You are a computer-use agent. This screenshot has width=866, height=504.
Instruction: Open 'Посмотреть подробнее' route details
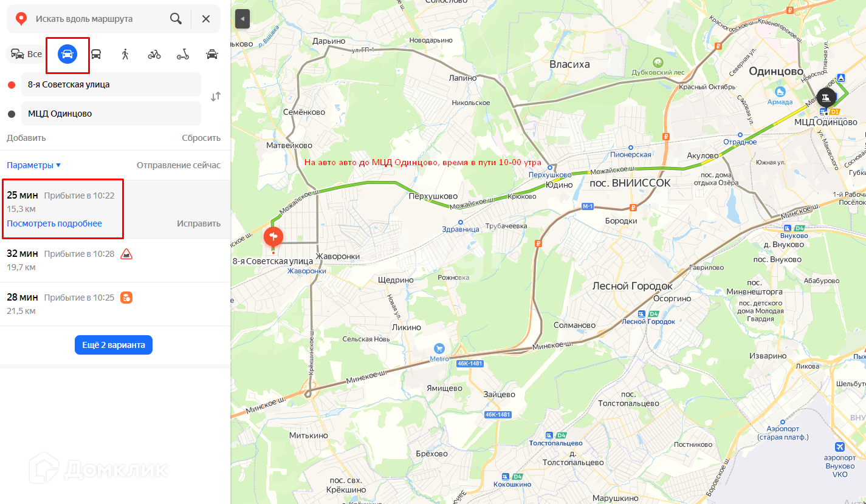point(54,223)
